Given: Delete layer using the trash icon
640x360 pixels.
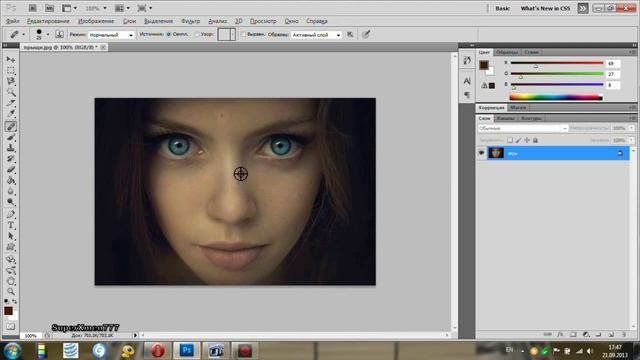Looking at the screenshot, I should [x=624, y=334].
